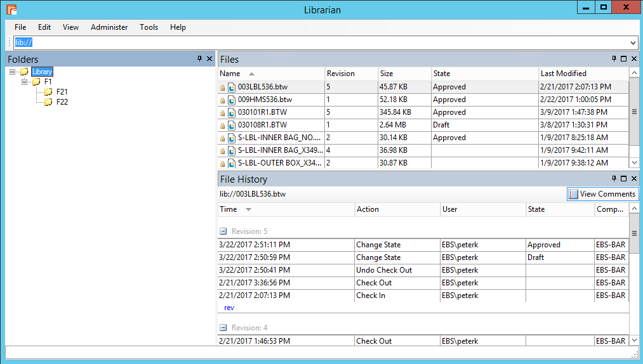
Task: Select file 030108R1.BTW
Action: pyautogui.click(x=262, y=125)
